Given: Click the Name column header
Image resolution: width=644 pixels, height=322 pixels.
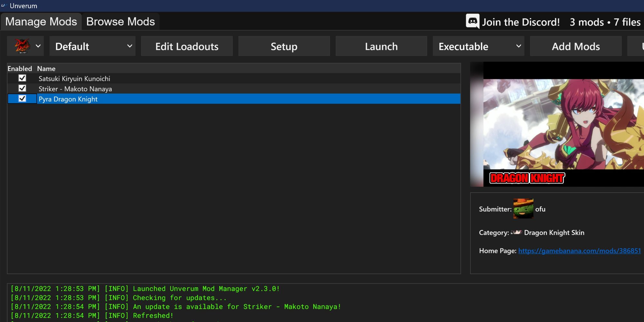Looking at the screenshot, I should 46,68.
